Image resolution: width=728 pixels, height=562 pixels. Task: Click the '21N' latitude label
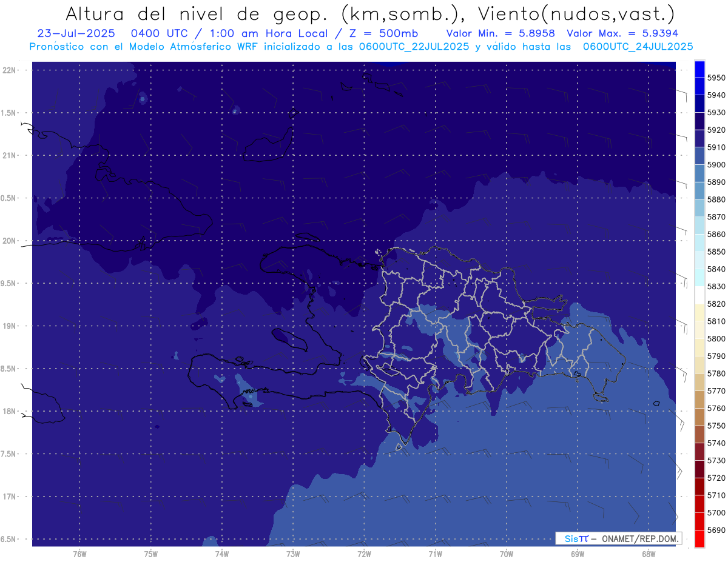tap(9, 156)
